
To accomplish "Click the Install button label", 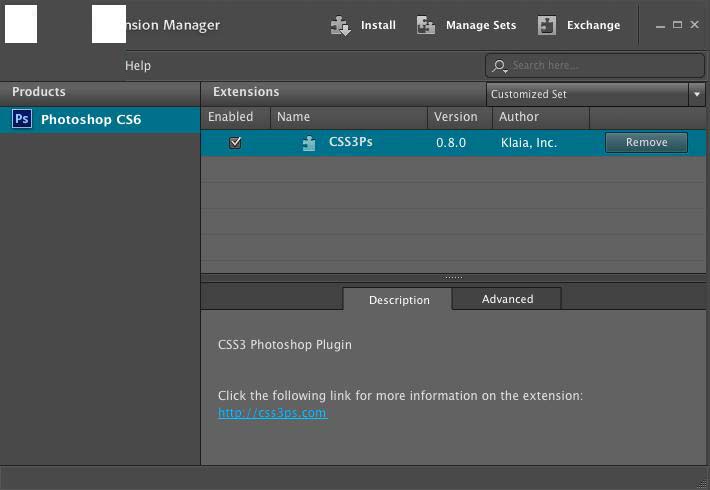I will point(378,25).
